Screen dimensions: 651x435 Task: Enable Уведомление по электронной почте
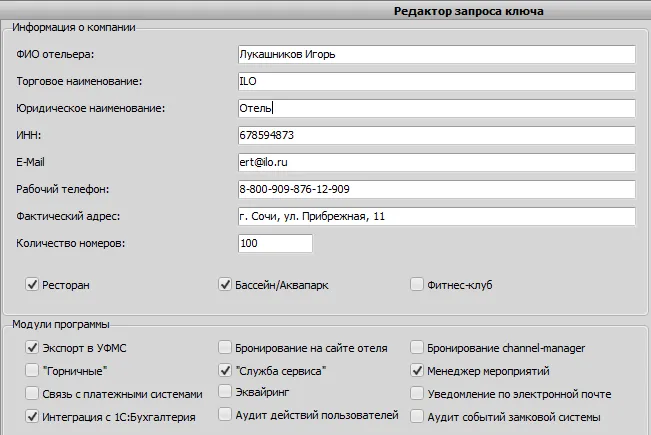pyautogui.click(x=418, y=394)
